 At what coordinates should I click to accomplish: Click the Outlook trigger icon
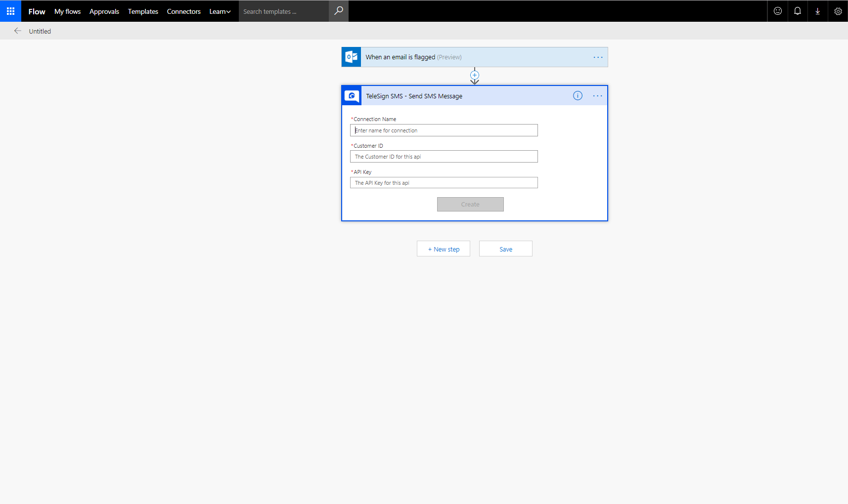point(352,57)
